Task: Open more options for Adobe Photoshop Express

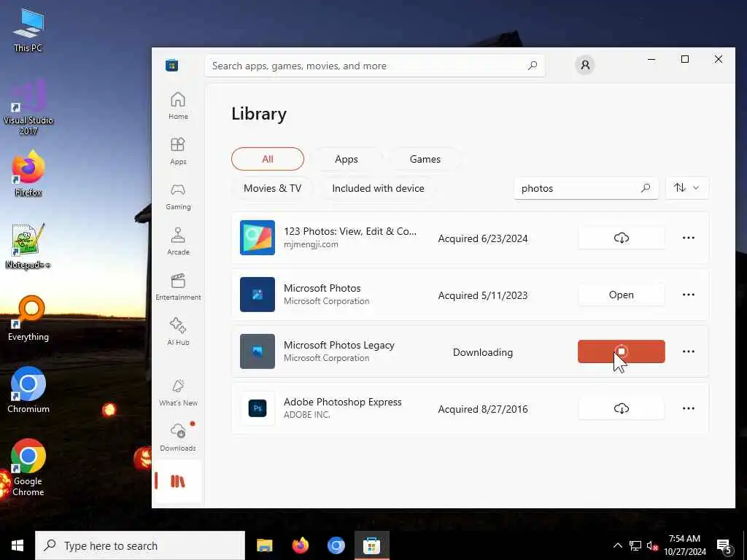Action: point(689,408)
